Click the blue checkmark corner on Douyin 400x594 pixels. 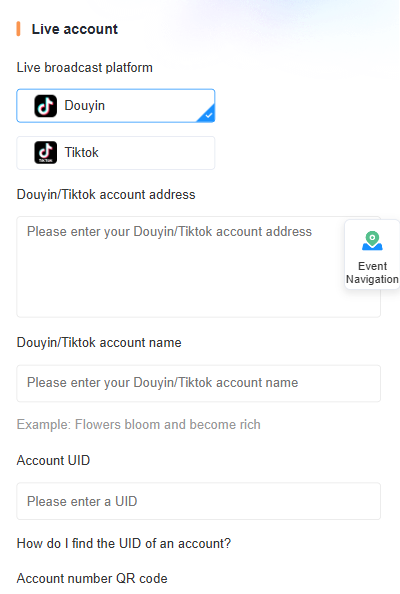click(208, 114)
